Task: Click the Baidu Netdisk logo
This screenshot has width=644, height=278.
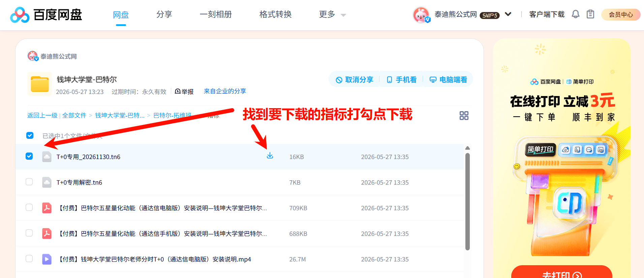Action: [x=46, y=14]
